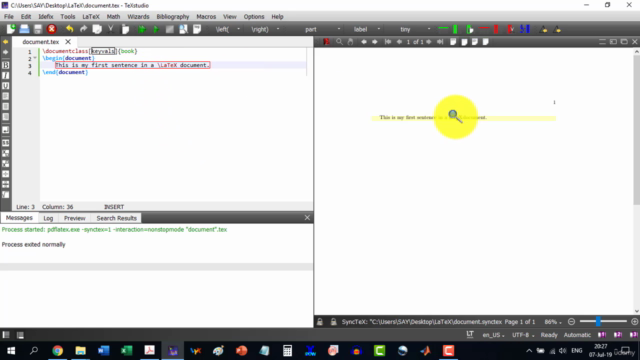Open the Wizards menu
640x360 pixels.
(138, 17)
